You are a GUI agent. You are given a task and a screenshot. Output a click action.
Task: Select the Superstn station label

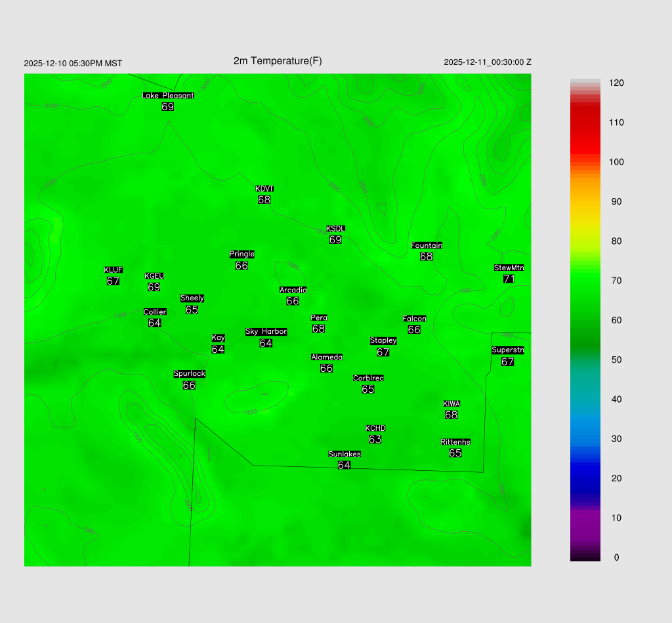coord(508,350)
